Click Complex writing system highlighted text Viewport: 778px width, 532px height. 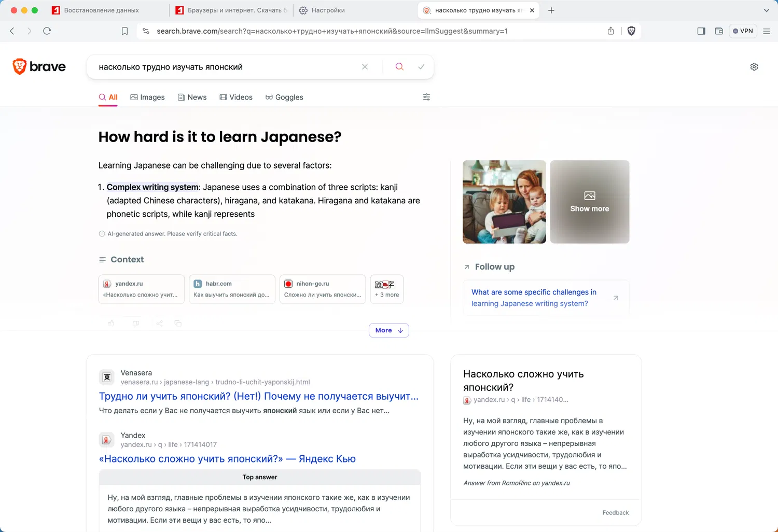coord(152,187)
